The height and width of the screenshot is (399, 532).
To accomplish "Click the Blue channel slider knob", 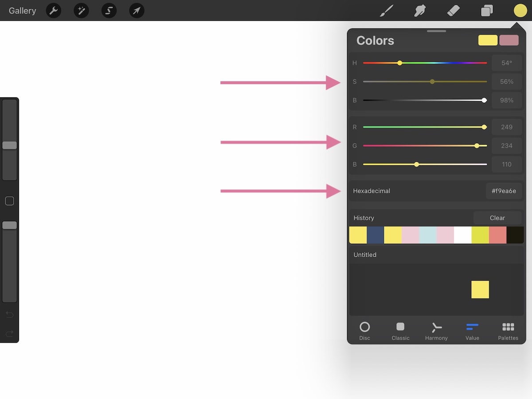I will pyautogui.click(x=416, y=164).
